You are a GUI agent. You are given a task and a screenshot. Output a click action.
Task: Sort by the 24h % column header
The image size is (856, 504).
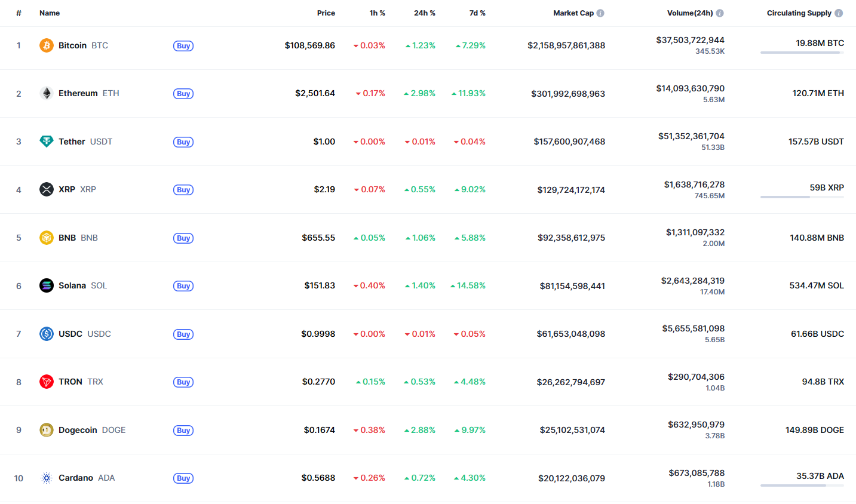[x=425, y=13]
